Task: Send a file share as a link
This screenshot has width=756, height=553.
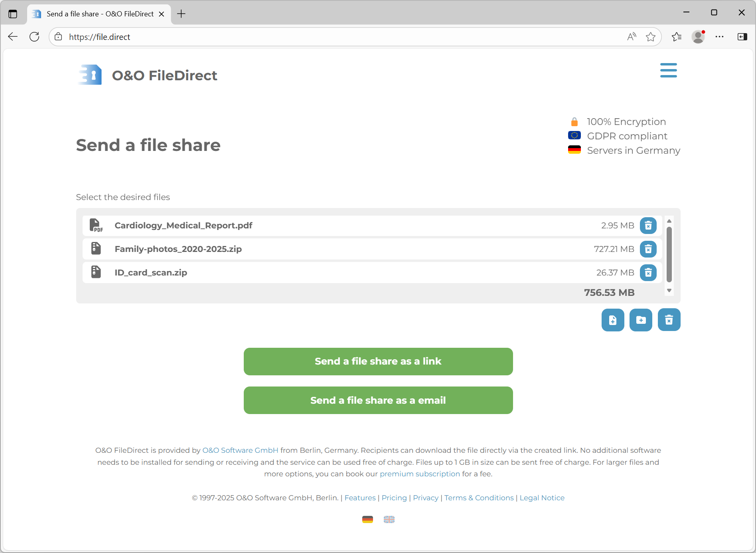Action: 378,361
